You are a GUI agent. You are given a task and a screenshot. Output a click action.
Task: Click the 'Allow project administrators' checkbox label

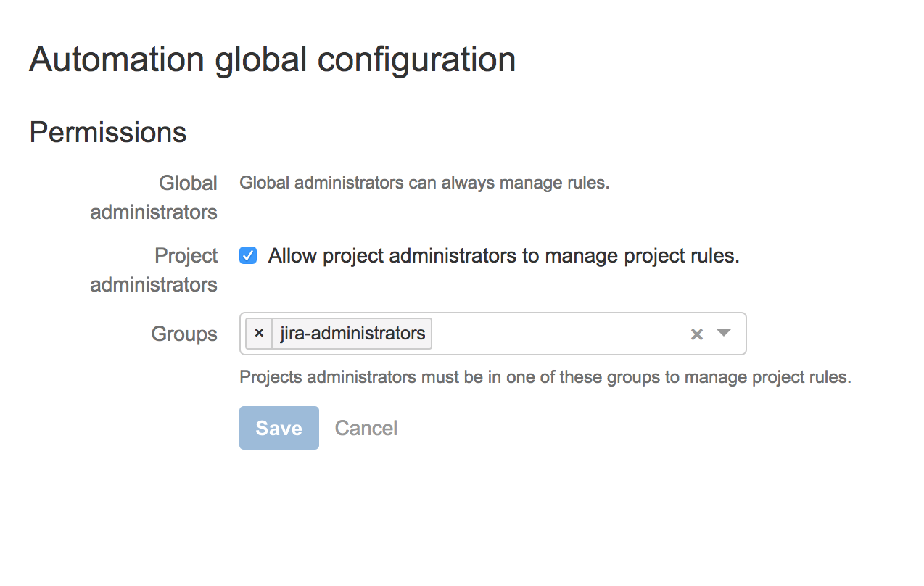503,256
